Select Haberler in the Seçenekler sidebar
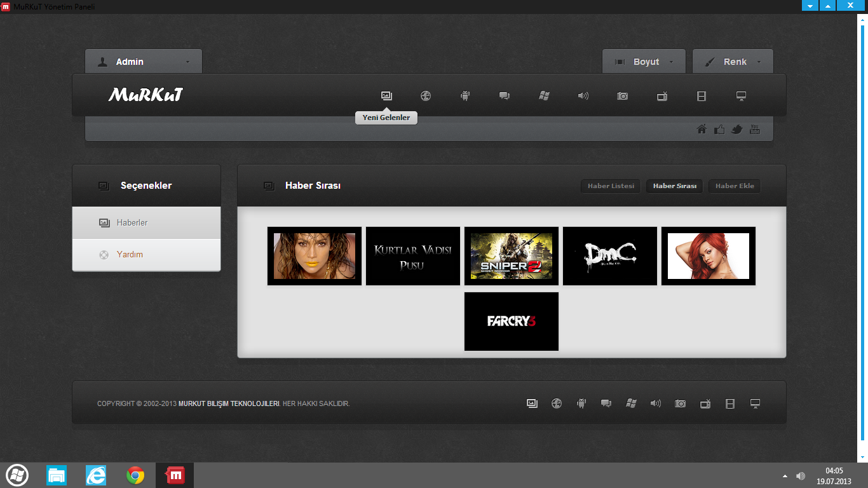The width and height of the screenshot is (868, 488). tap(147, 223)
